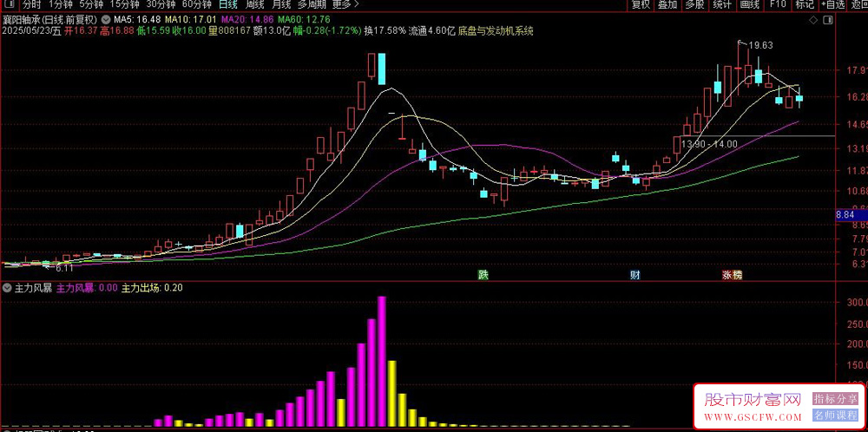
Task: Toggle the right sidebar panel icon
Action: point(828,20)
